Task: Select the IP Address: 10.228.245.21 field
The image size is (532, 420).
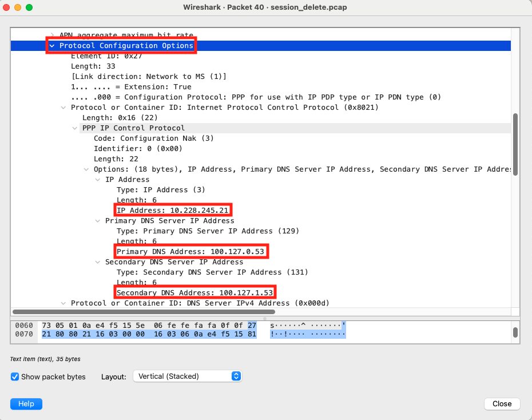Action: pyautogui.click(x=173, y=210)
